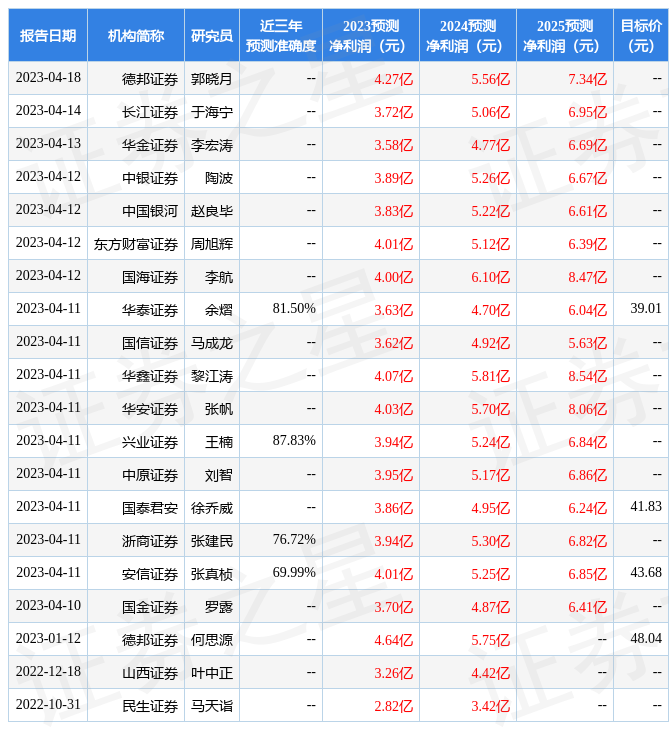Select researcher 周旭辉
This screenshot has height=730, width=669.
pos(212,244)
